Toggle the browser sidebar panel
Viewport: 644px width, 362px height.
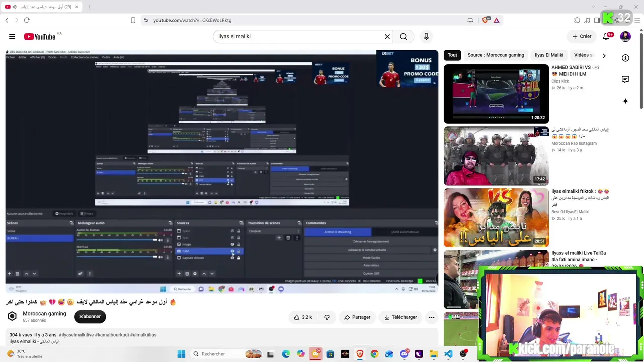(597, 20)
